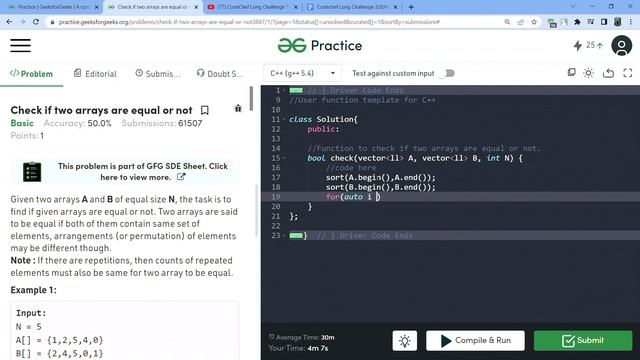Open the Editorial tab
Viewport: 640px width, 360px height.
[x=95, y=73]
